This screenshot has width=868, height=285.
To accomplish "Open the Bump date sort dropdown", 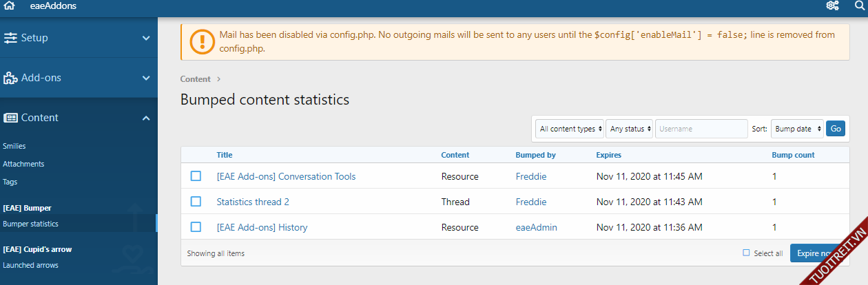I will [x=797, y=129].
